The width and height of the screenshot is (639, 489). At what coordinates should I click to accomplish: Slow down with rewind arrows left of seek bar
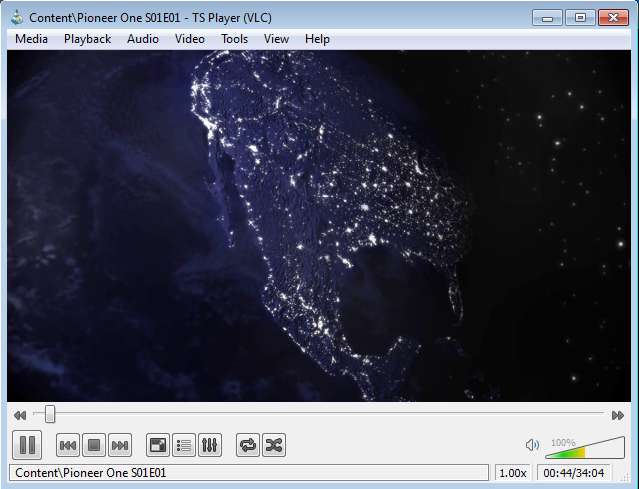point(20,415)
